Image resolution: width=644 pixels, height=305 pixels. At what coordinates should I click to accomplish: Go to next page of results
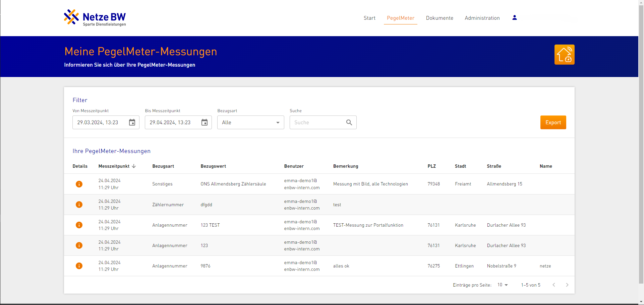coord(567,285)
